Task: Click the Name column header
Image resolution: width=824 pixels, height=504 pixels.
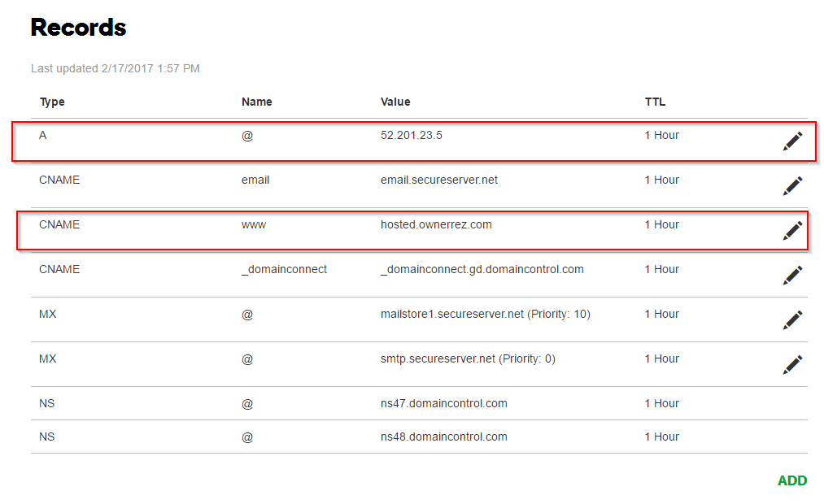Action: point(256,102)
